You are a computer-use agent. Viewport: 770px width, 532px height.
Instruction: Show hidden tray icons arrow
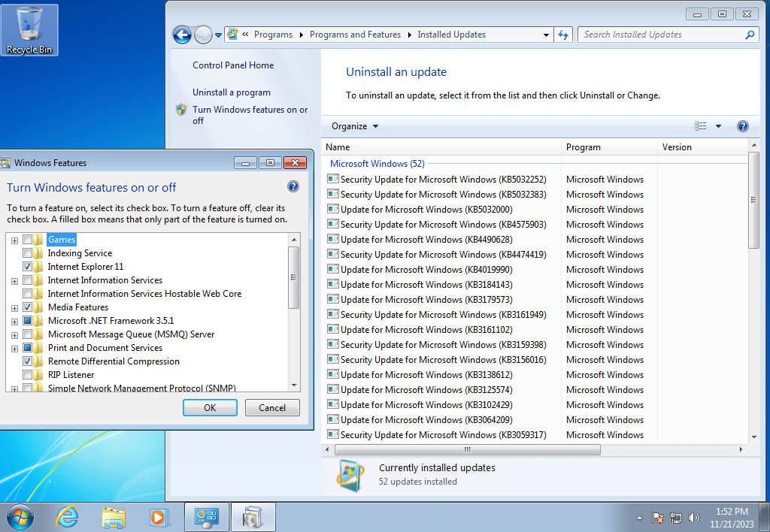[x=639, y=518]
